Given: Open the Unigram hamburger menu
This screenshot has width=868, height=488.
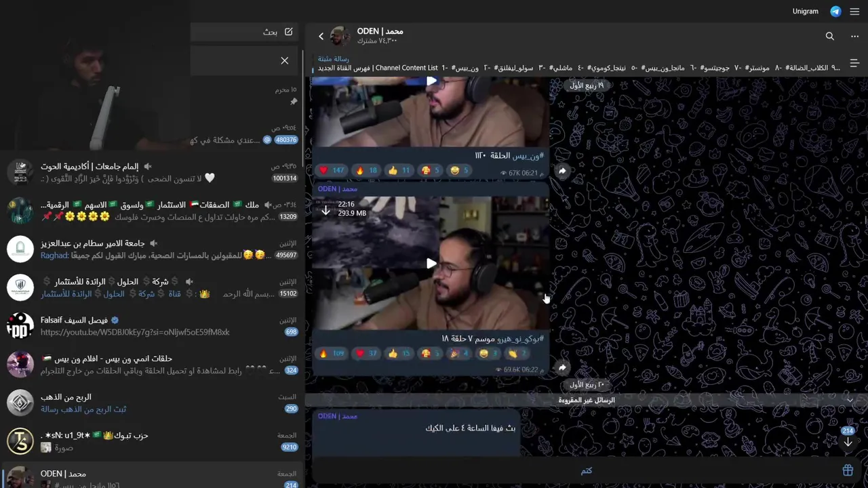Looking at the screenshot, I should point(854,12).
